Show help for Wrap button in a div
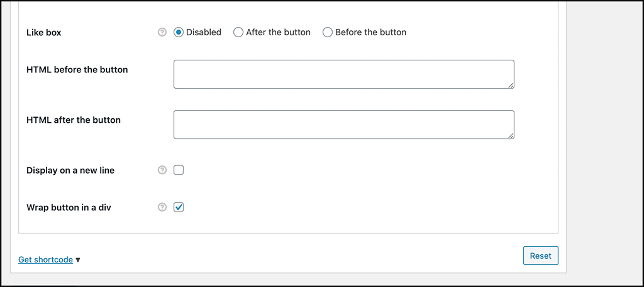 pos(162,207)
